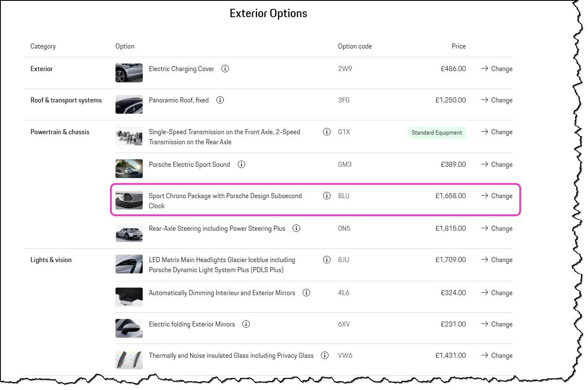Click the £1,250.00 price
Screen dimensions: 588x390
pos(451,100)
